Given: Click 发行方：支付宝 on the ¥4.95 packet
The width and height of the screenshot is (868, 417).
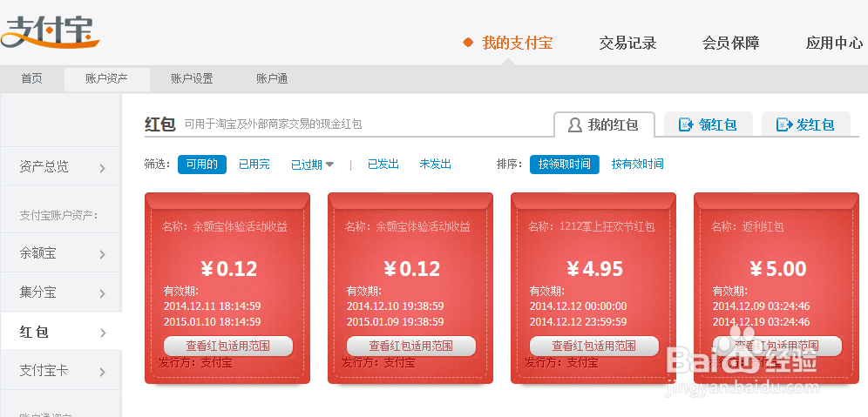Looking at the screenshot, I should tap(561, 363).
